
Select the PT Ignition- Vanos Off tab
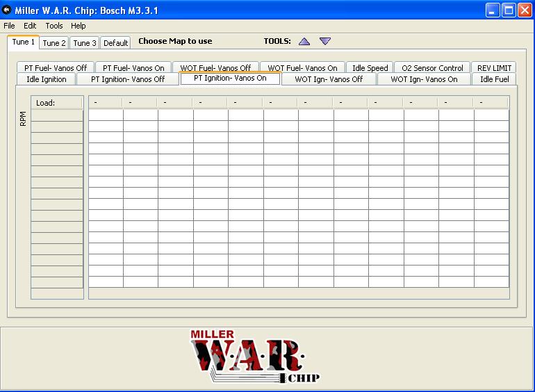pyautogui.click(x=128, y=79)
